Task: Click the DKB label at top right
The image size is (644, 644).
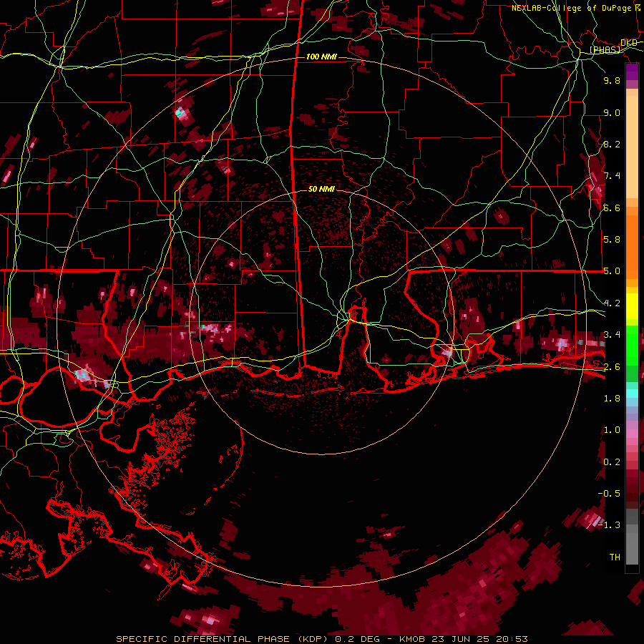Action: click(x=629, y=43)
